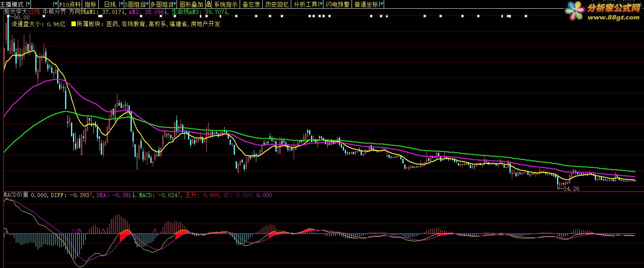
Task: Open the 备忘录 memo
Action: pyautogui.click(x=251, y=4)
